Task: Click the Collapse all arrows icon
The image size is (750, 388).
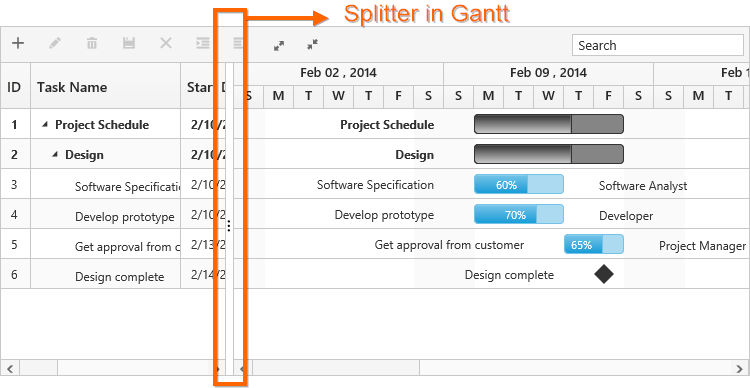Action: pos(312,45)
